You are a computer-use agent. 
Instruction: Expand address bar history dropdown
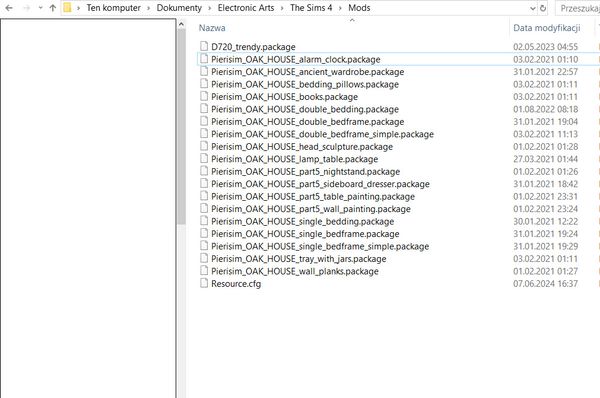click(533, 8)
